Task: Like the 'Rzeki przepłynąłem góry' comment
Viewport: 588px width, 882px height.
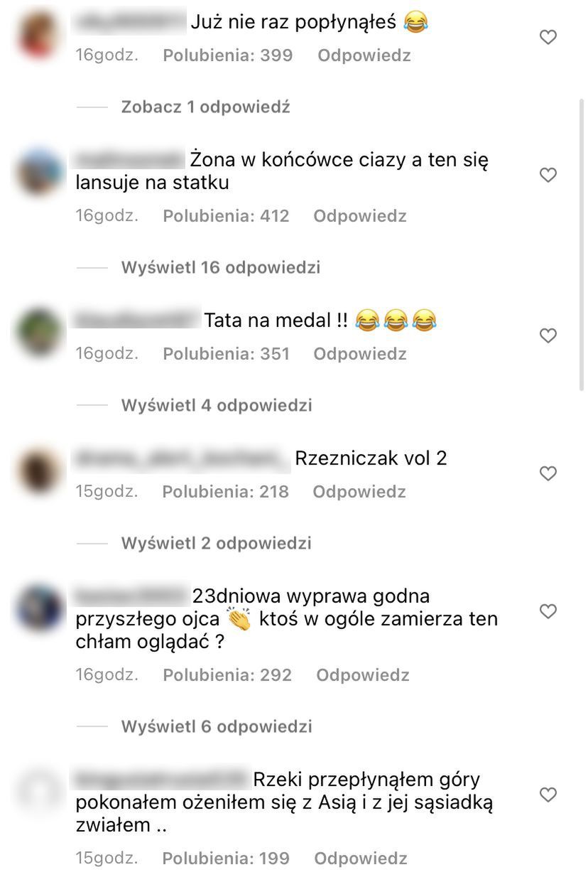Action: coord(548,795)
